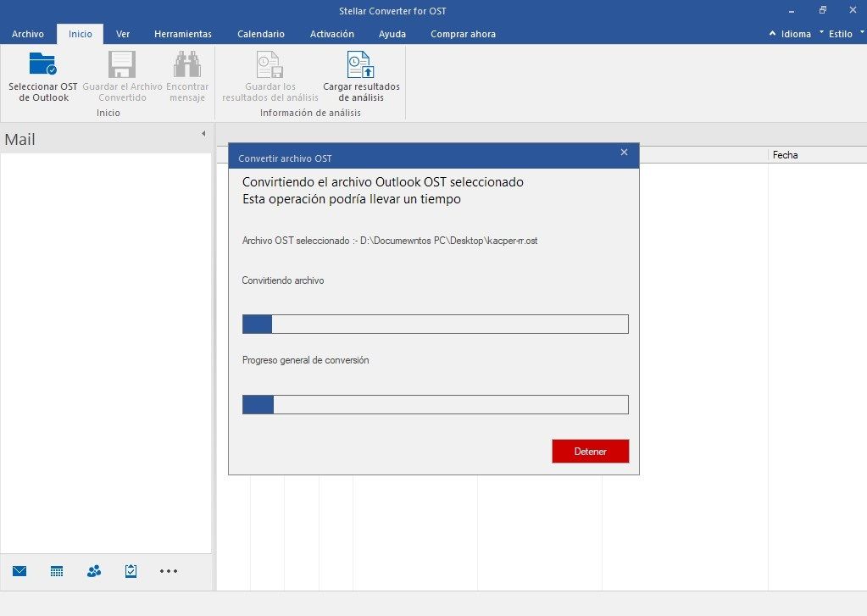Open Calendar view icon in bottom bar
Viewport: 867px width, 616px height.
[57, 571]
